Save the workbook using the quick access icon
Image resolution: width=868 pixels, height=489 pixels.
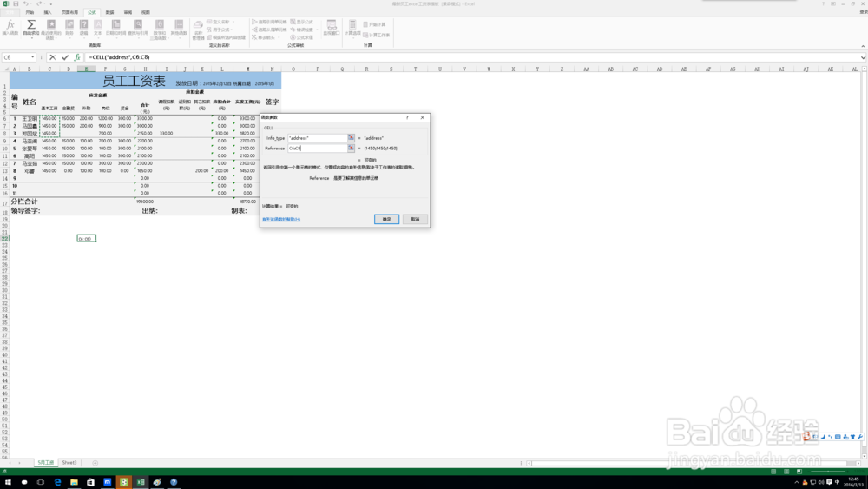16,3
